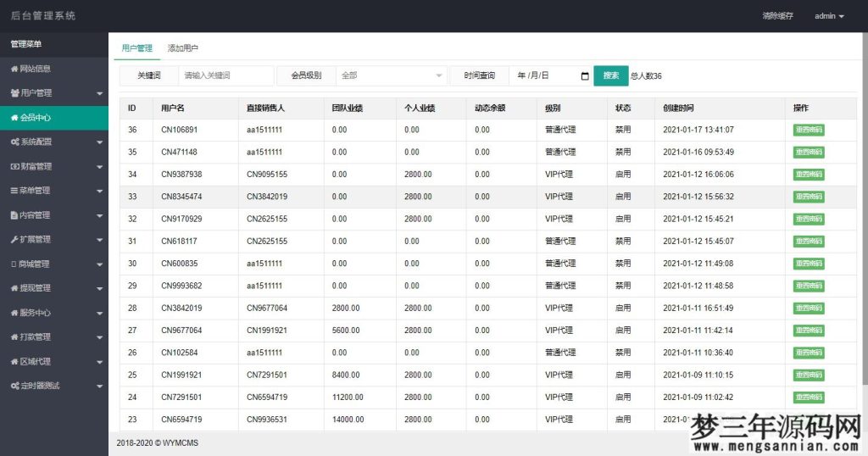
Task: Click the users icon beside 用户管理 in sidebar
Action: pos(15,93)
